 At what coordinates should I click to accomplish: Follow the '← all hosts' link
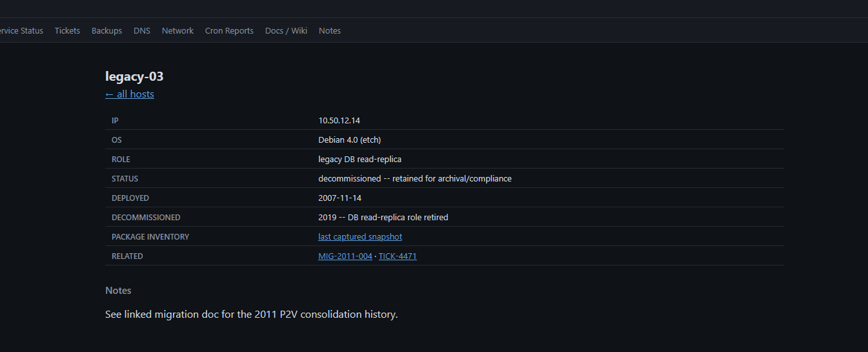[x=130, y=94]
